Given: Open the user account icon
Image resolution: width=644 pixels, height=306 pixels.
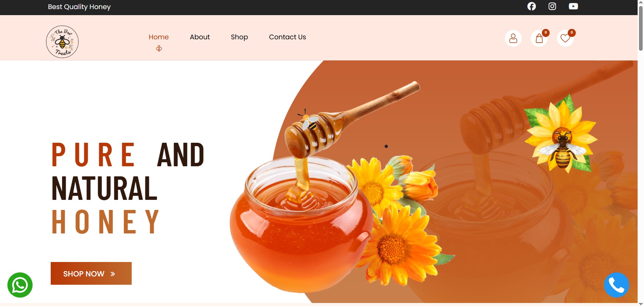Looking at the screenshot, I should coord(513,38).
